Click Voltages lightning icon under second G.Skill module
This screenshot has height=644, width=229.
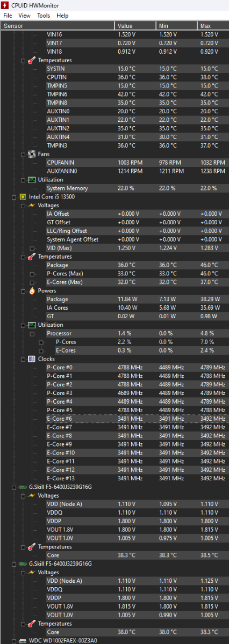32,573
